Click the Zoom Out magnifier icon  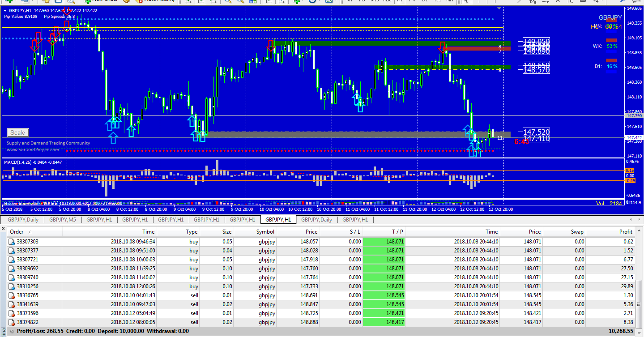click(240, 1)
